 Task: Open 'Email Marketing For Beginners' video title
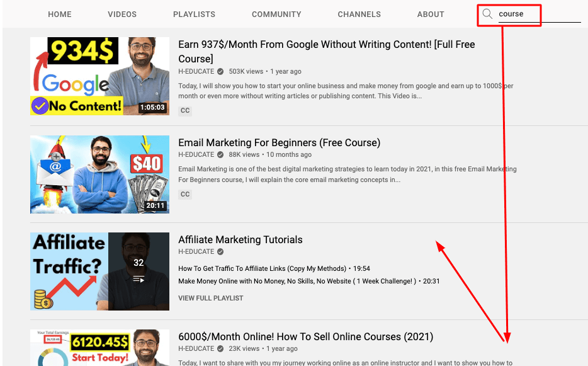279,142
